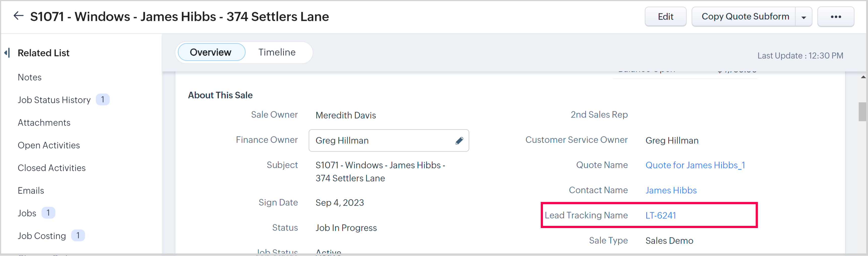
Task: Click the back arrow beside the record title
Action: pos(18,16)
